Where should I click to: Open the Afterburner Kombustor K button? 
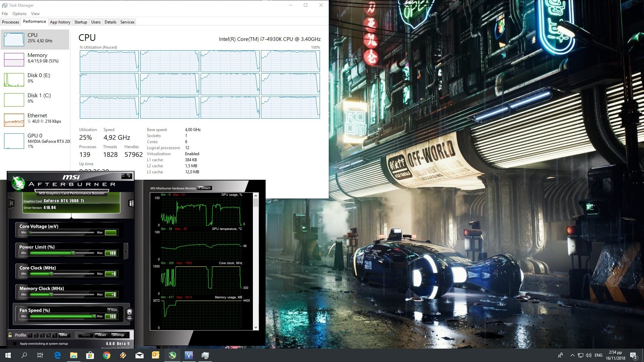(x=12, y=203)
